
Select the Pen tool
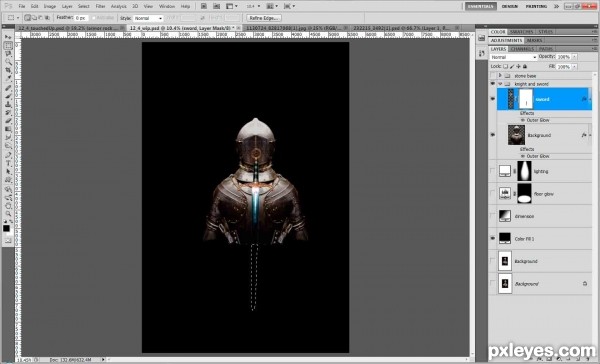point(8,155)
